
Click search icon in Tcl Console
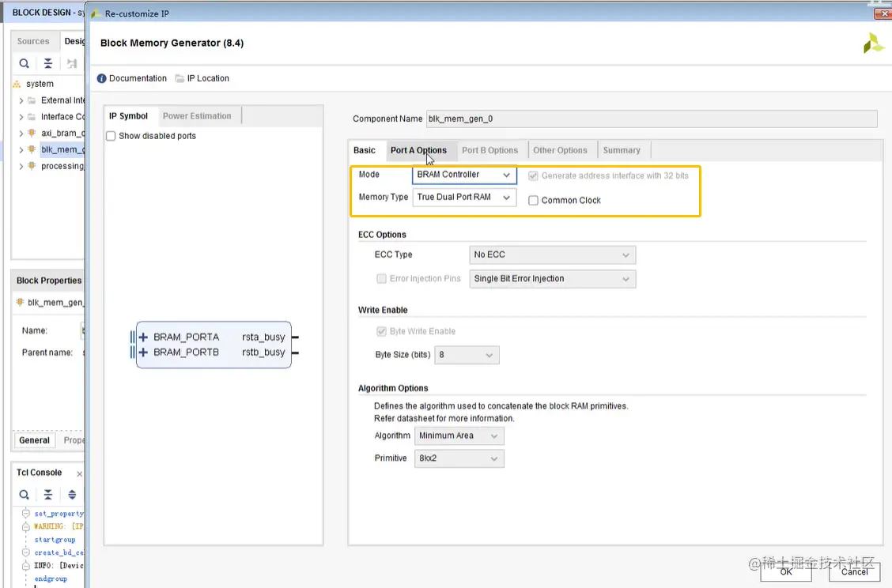24,495
